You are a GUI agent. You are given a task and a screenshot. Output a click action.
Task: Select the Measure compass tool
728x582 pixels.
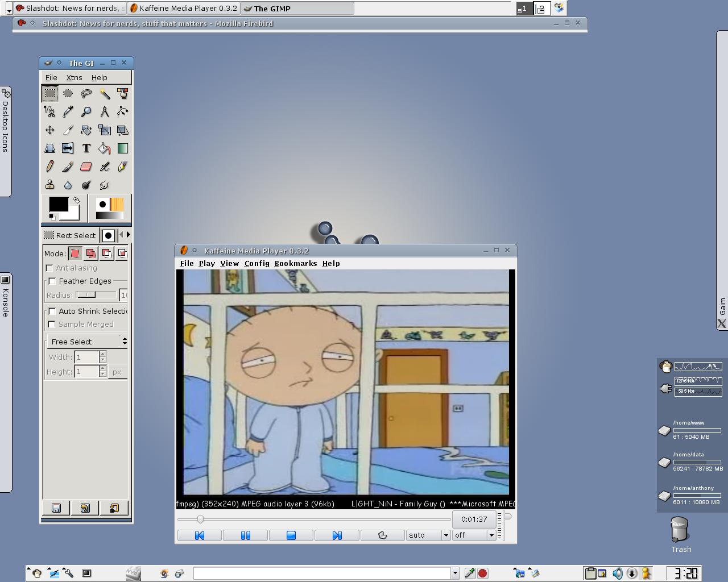click(105, 112)
